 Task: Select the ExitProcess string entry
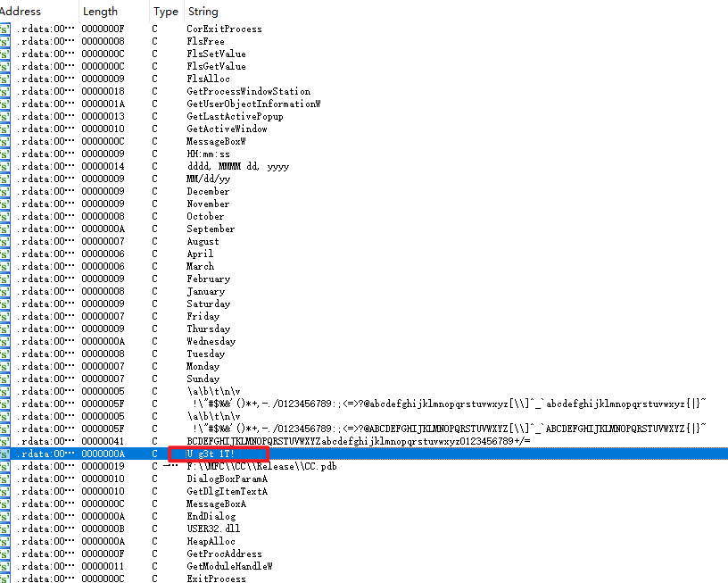click(x=216, y=579)
